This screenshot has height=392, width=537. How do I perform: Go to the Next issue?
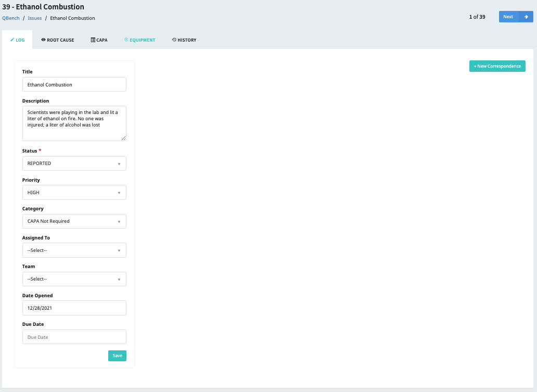click(516, 17)
